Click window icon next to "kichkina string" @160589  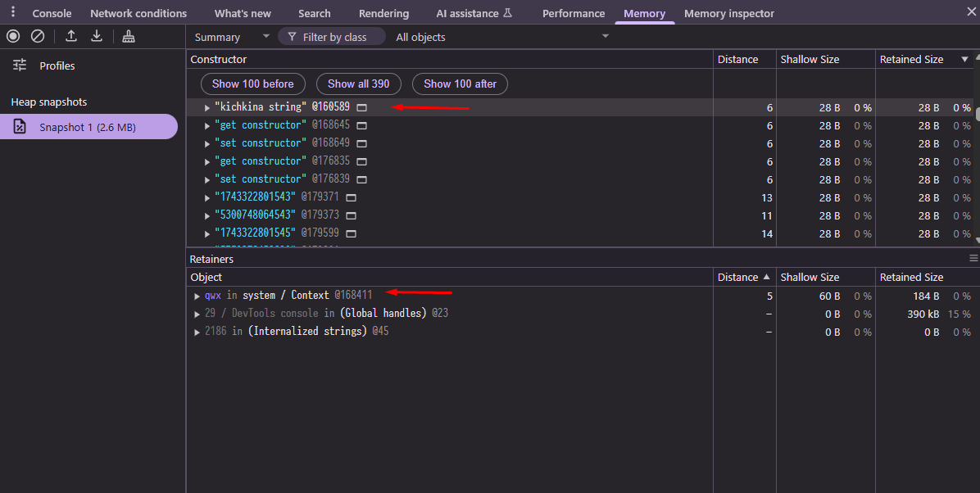point(361,107)
